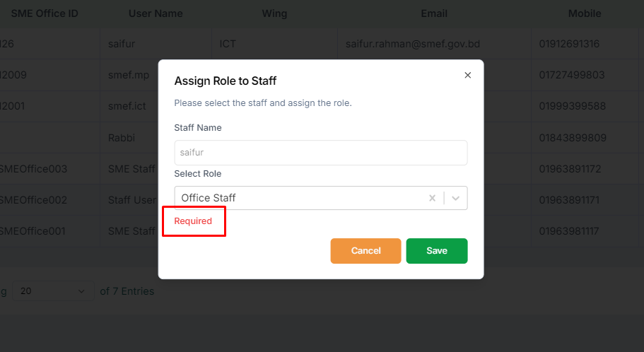Open the Office Staff role combo box

click(321, 198)
